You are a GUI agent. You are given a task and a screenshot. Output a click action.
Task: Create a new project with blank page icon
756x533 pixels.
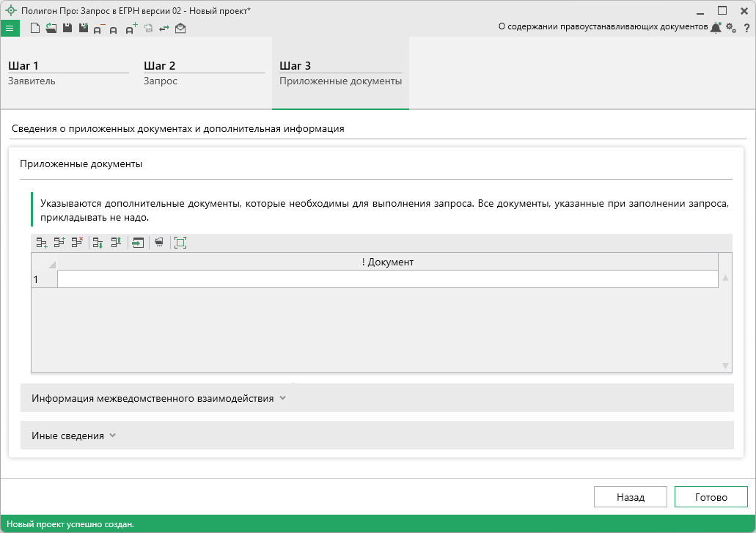click(34, 29)
